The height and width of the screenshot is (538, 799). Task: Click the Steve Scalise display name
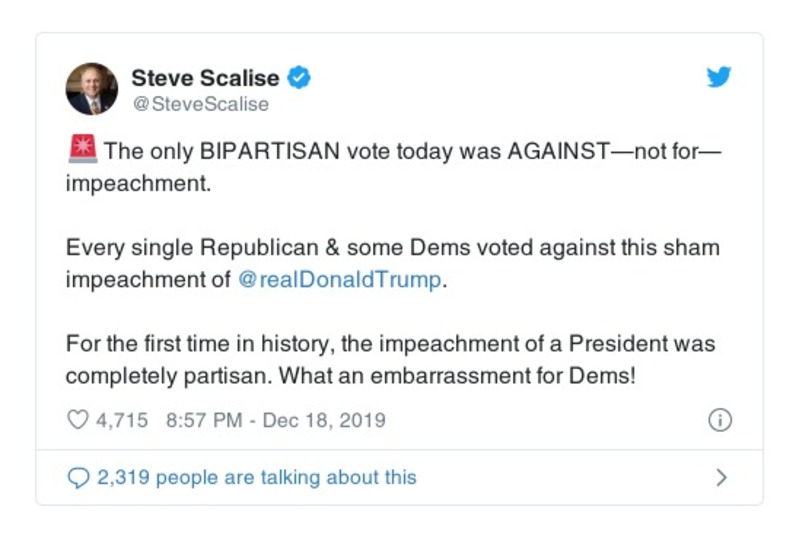click(x=205, y=76)
